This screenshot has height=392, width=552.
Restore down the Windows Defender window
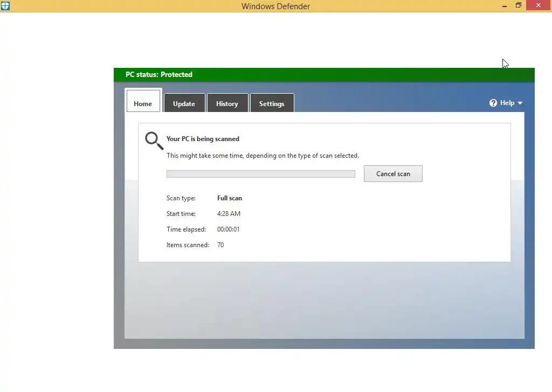tap(518, 5)
